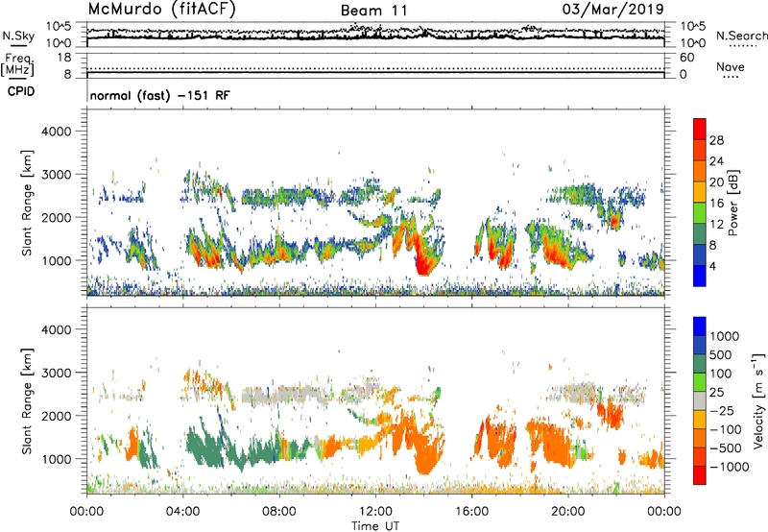Click the N.Sky legend label
Screen dimensions: 768x532
pyautogui.click(x=18, y=36)
